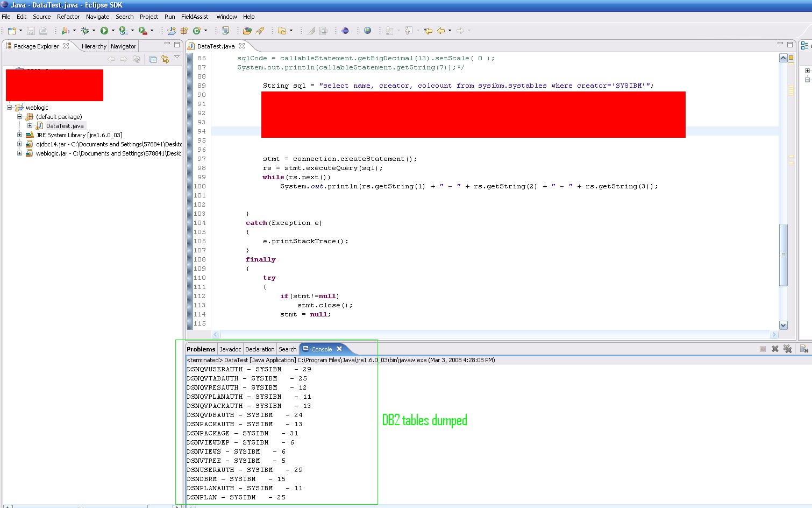Click console line 'DSNQVUSERAUTH - SYSIBM - 29'

[x=249, y=369]
